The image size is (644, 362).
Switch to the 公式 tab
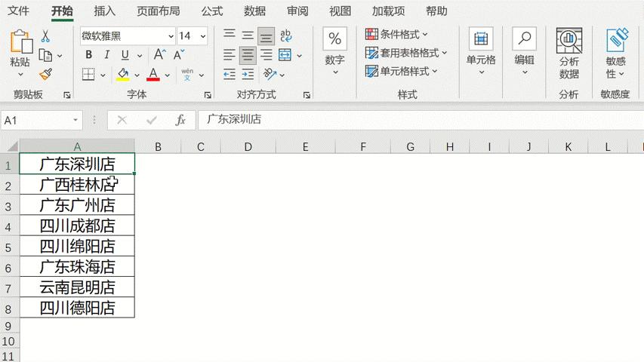[x=212, y=11]
